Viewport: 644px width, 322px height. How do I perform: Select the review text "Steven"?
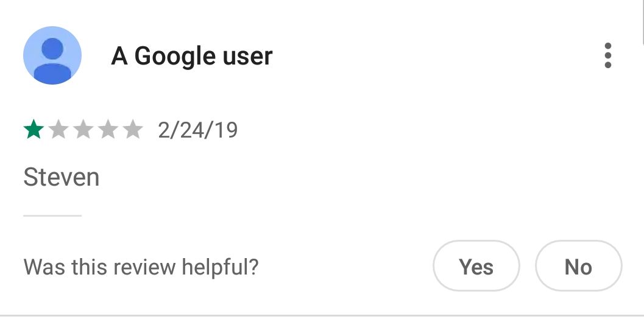pos(61,178)
